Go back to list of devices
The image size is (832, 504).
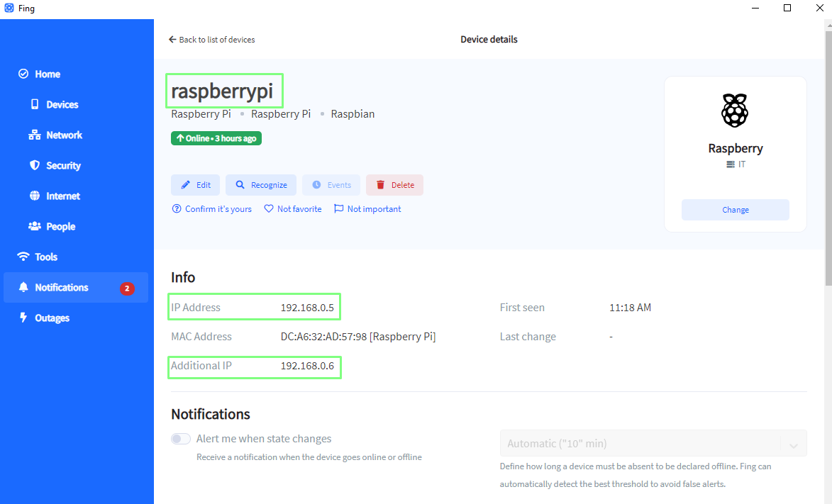pyautogui.click(x=211, y=40)
